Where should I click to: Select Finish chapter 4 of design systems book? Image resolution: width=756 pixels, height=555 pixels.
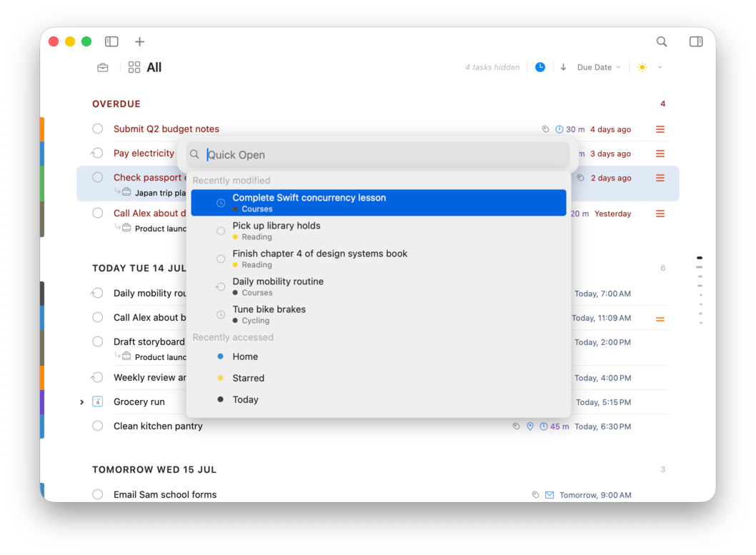pos(379,259)
